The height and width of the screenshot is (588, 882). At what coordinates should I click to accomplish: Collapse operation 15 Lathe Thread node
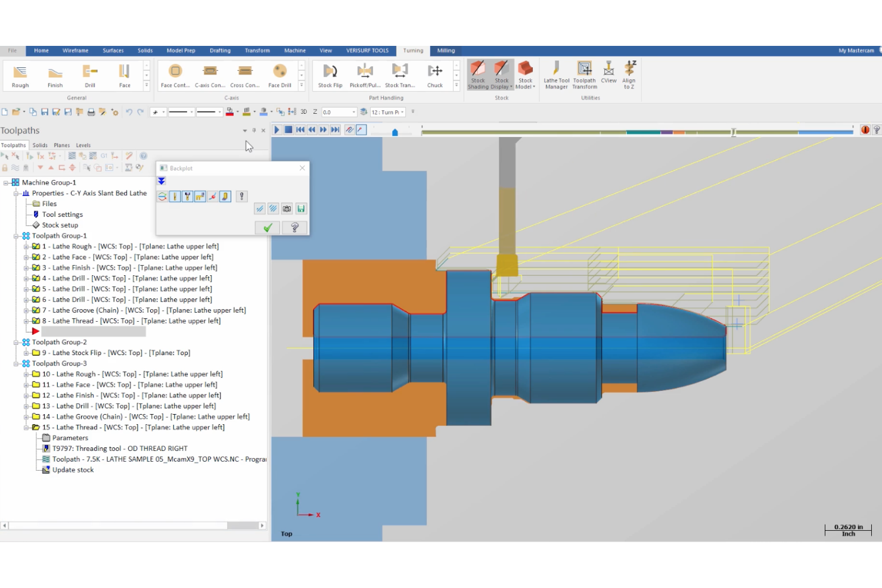[x=26, y=428]
